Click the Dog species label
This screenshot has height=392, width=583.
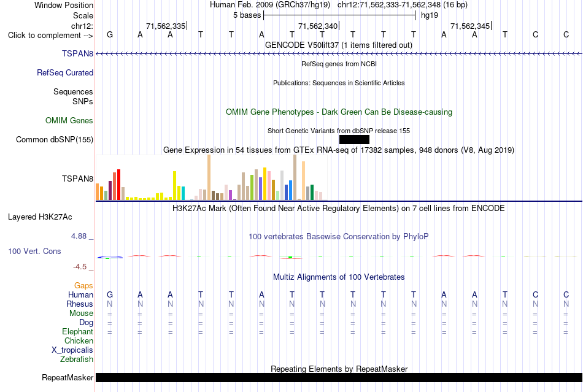[x=86, y=323]
